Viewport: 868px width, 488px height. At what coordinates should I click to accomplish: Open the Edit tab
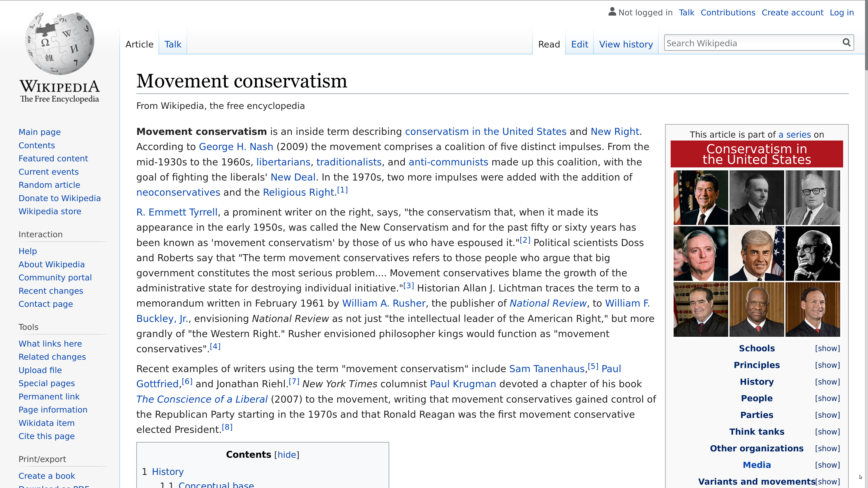[580, 45]
